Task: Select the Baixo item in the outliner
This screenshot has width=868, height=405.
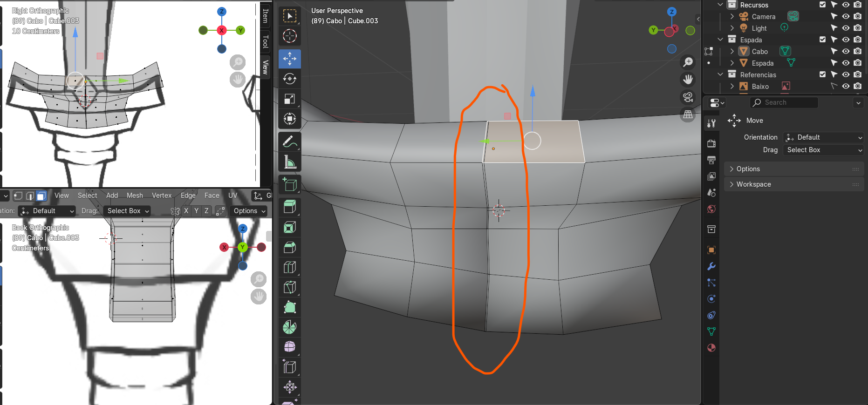Action: point(760,86)
